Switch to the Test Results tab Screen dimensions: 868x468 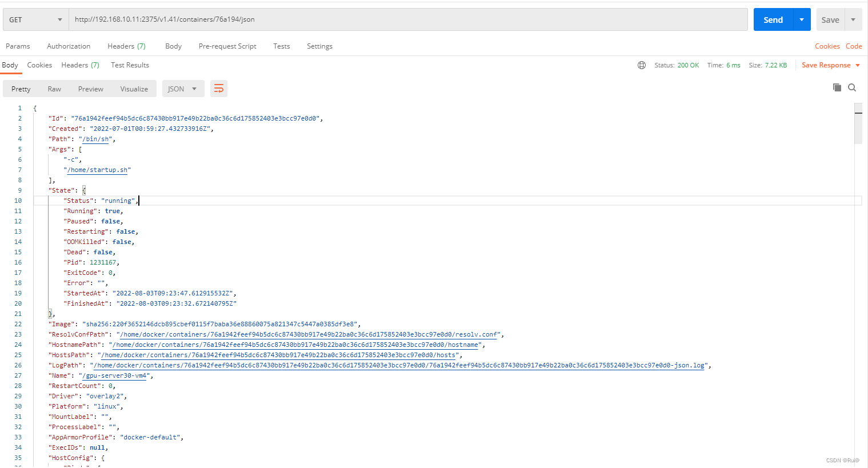pos(130,65)
